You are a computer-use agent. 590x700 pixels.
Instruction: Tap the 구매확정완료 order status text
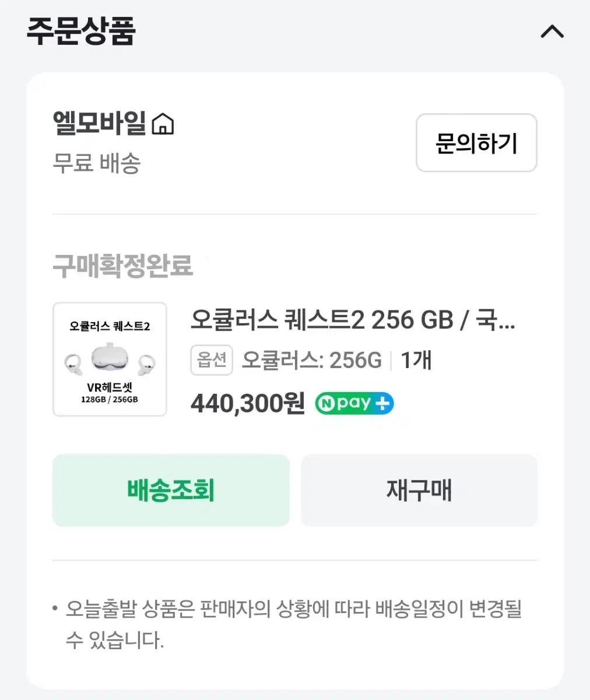(x=122, y=266)
